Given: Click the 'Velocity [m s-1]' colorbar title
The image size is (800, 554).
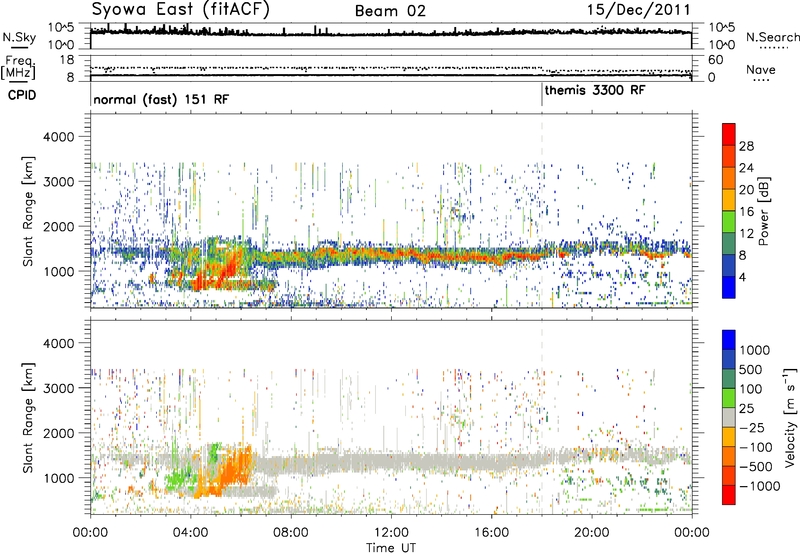Looking at the screenshot, I should [x=790, y=417].
